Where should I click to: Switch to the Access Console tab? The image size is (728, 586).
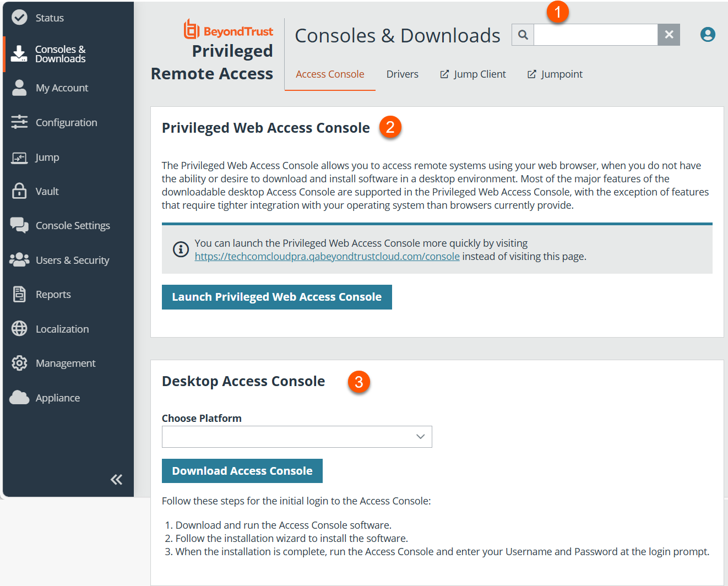coord(330,74)
